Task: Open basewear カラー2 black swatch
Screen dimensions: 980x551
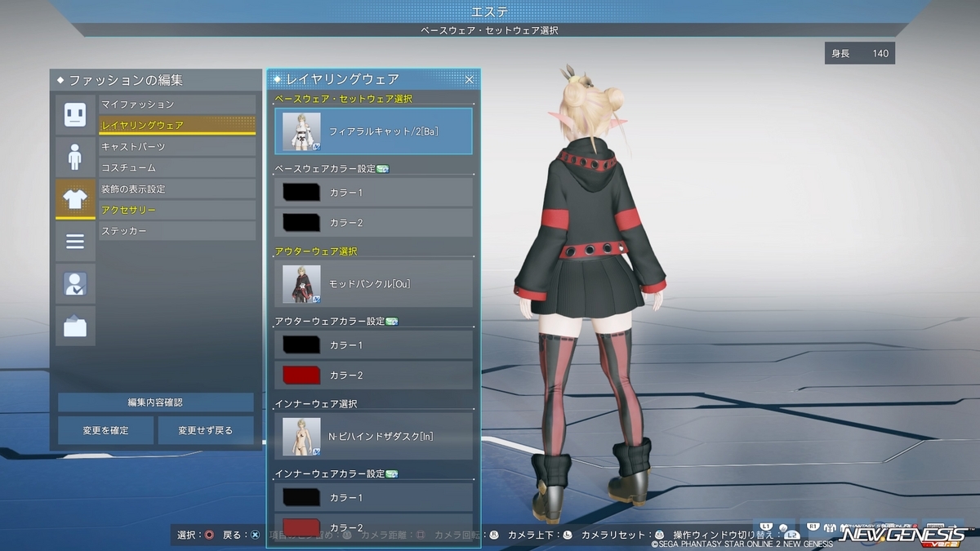Action: (x=301, y=222)
